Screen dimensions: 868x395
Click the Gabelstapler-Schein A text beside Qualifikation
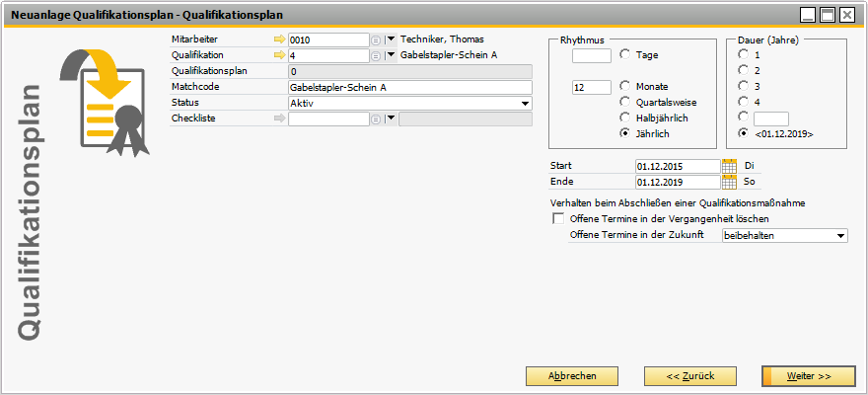[449, 55]
